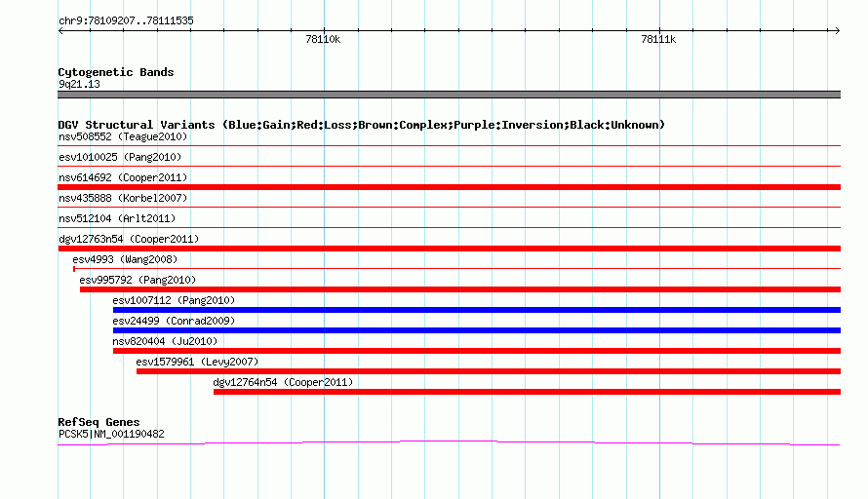Select the blue esv24499 gain bar
This screenshot has height=499, width=868.
tap(477, 330)
